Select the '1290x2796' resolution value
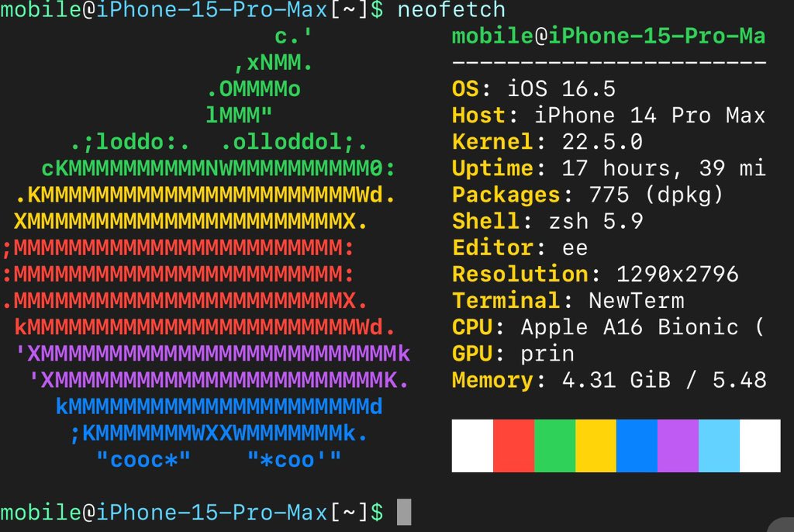The height and width of the screenshot is (532, 794). coord(677,274)
